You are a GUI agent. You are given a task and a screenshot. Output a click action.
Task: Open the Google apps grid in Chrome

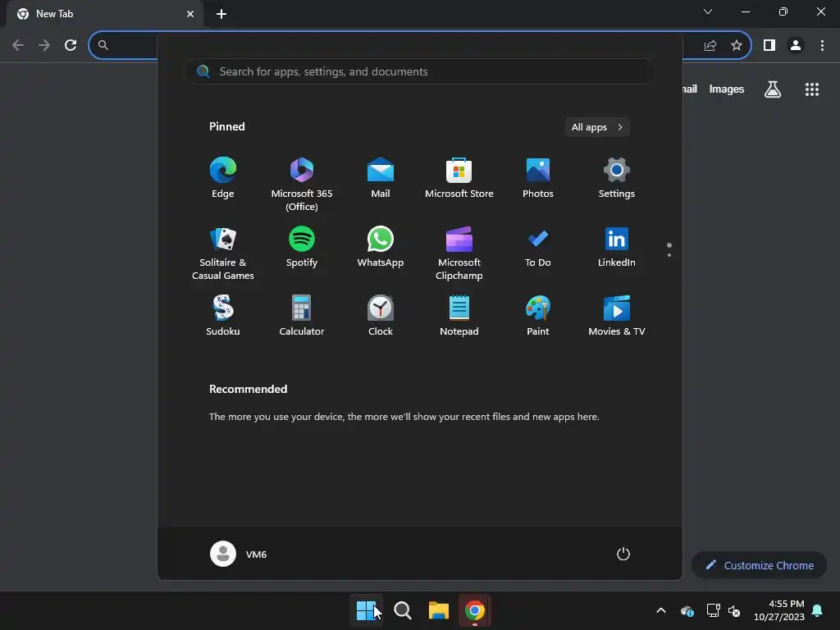pos(812,89)
